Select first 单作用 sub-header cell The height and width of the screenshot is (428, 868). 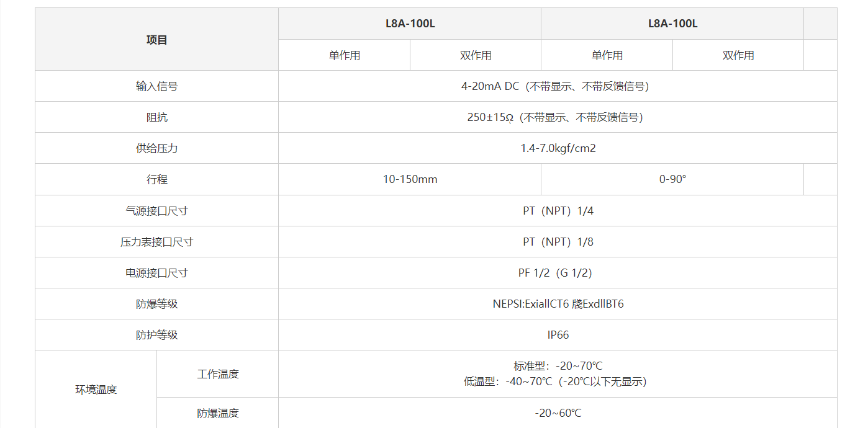pos(344,55)
